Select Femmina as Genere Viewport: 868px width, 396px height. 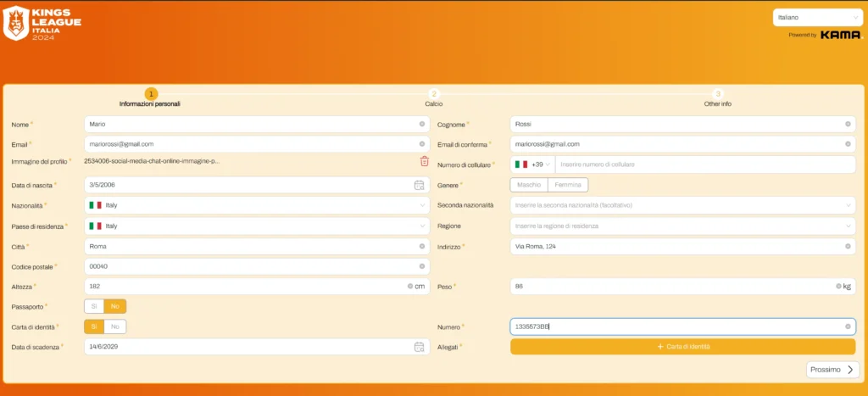coord(568,185)
